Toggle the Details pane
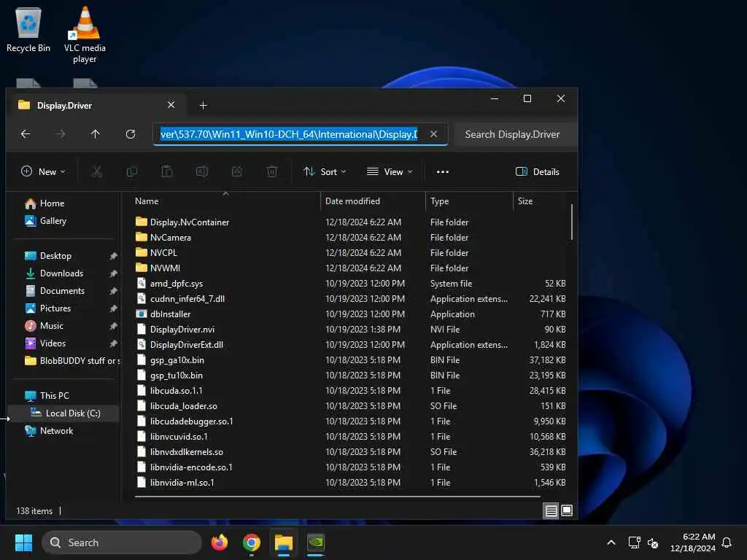747x560 pixels. [x=538, y=172]
